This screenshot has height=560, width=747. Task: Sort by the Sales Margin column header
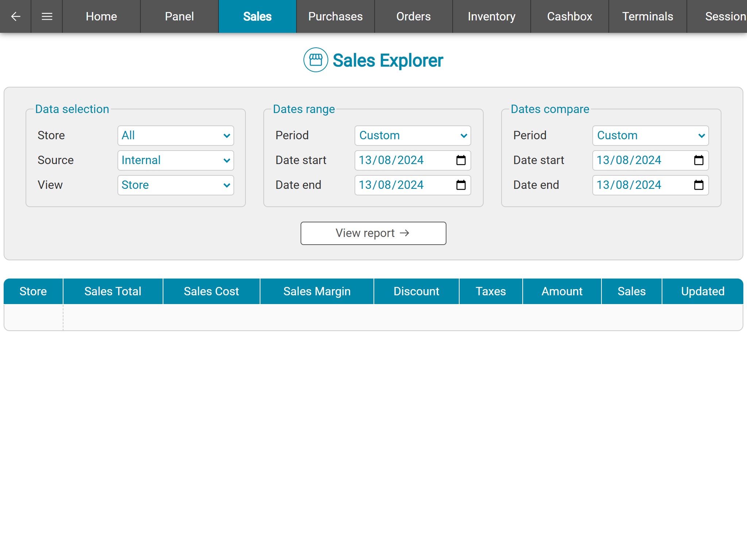pos(317,291)
